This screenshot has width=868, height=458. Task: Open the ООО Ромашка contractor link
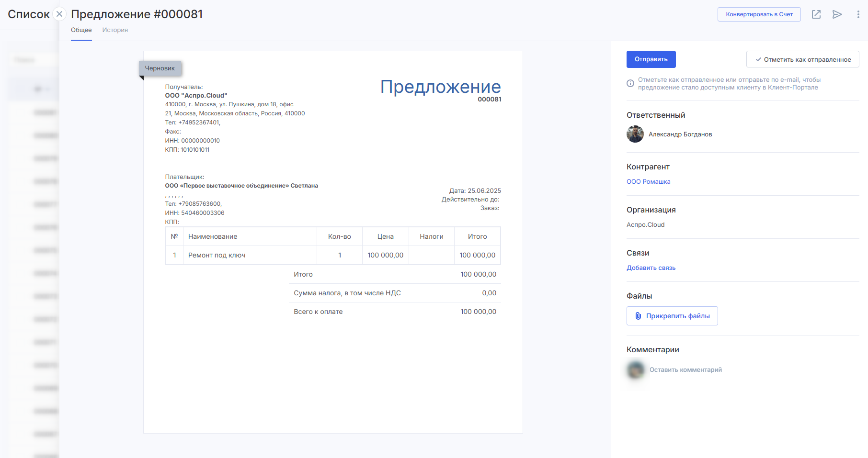click(648, 182)
